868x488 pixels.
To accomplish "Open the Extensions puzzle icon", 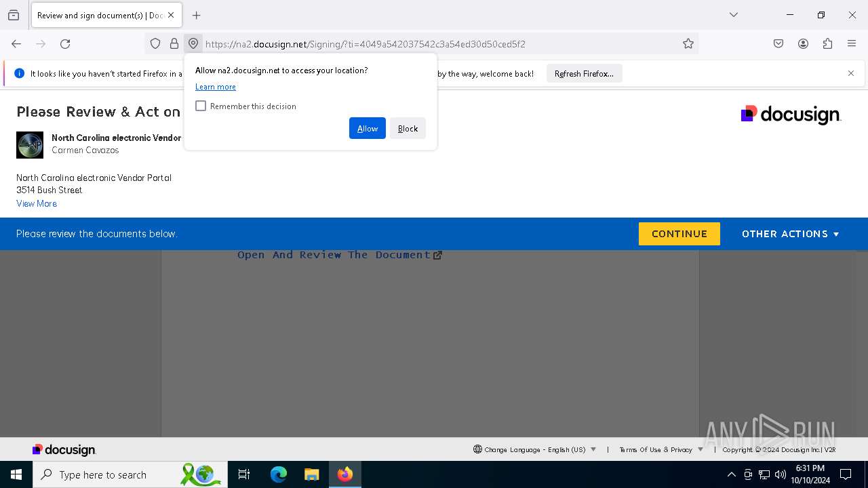I will click(827, 44).
